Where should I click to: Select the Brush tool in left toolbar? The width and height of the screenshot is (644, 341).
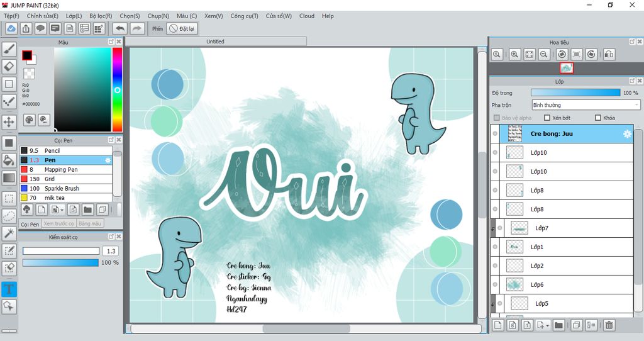click(9, 49)
